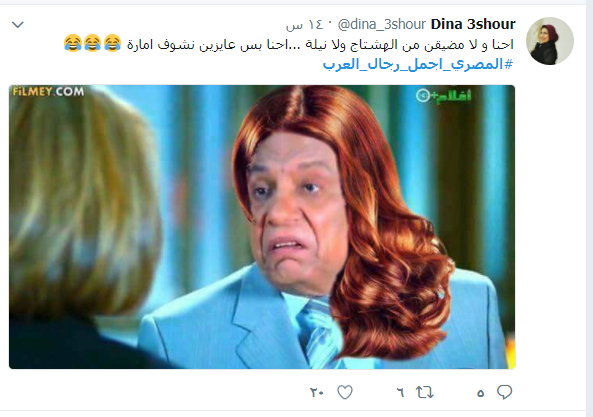Click the tweet timestamp ١٤ س

coord(305,25)
